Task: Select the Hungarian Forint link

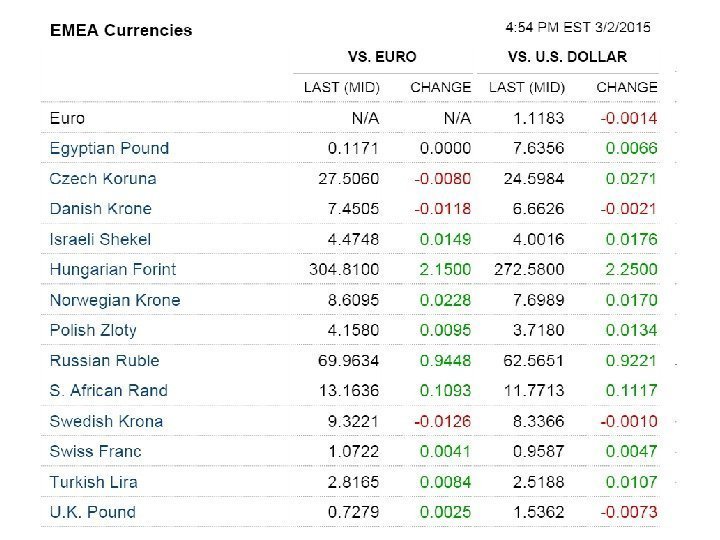Action: pyautogui.click(x=112, y=270)
